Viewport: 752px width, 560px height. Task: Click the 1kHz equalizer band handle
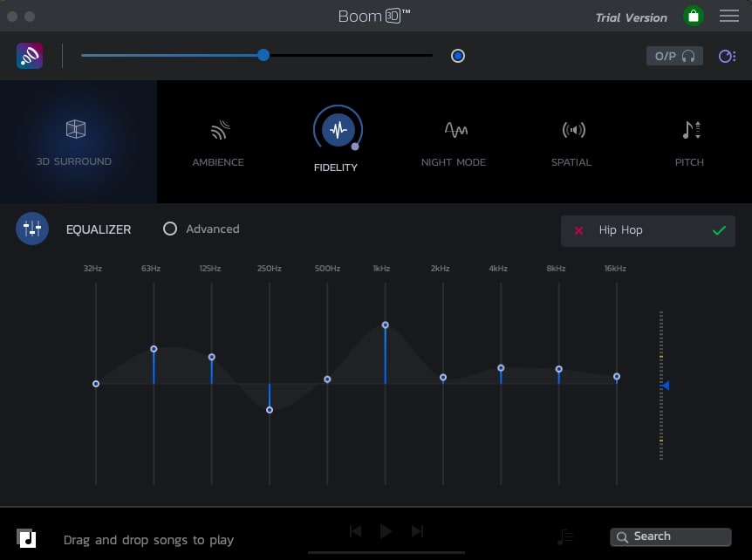click(x=385, y=325)
